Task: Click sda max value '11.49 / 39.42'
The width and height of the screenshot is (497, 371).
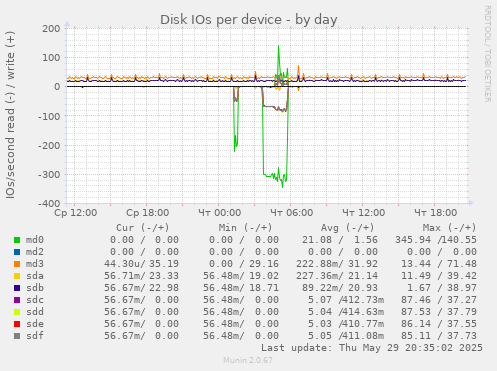Action: coord(439,276)
